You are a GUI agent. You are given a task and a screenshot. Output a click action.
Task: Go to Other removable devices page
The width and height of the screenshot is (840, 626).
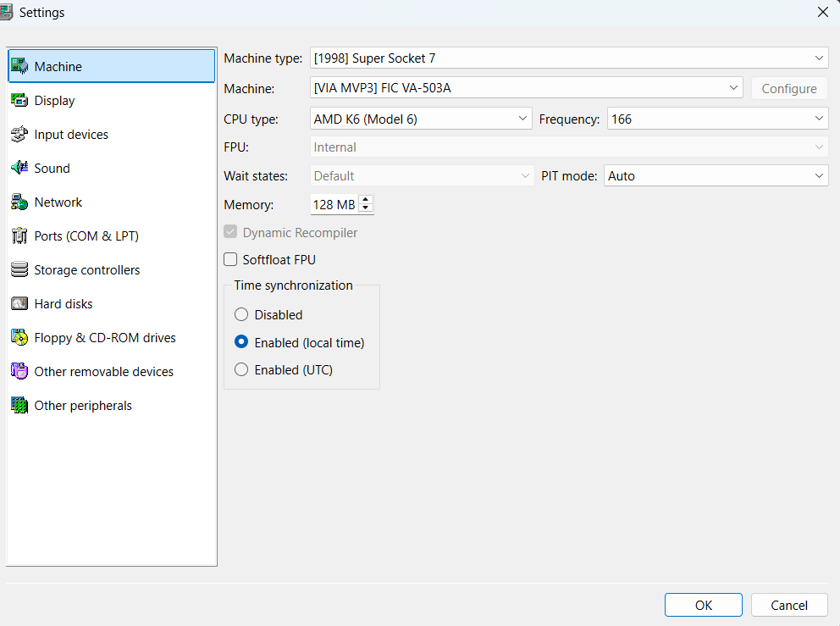pyautogui.click(x=103, y=372)
